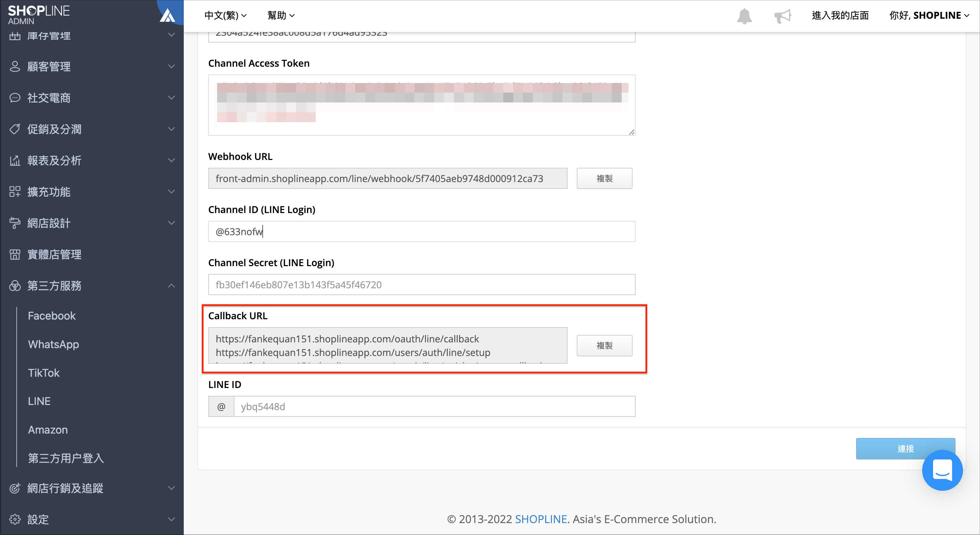Follow the SHOPLINE footer link
This screenshot has height=535, width=980.
[541, 519]
